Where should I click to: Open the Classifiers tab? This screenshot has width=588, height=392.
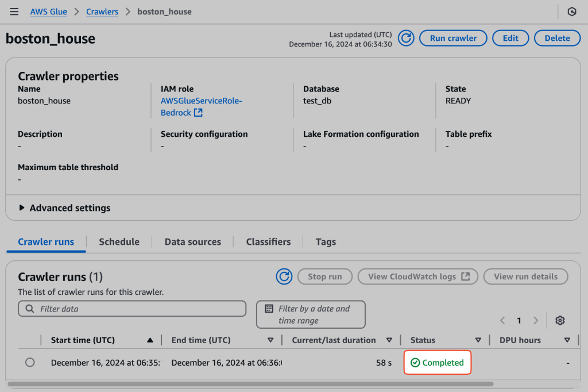click(269, 242)
